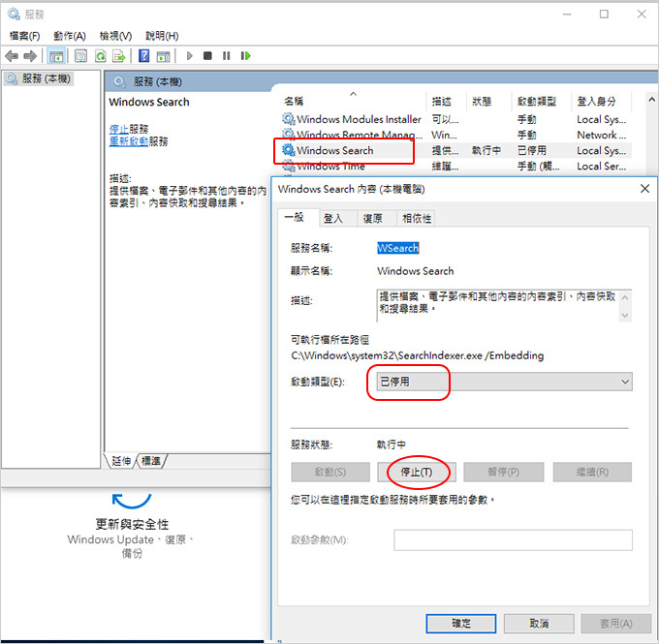This screenshot has width=659, height=644.
Task: Select the Windows Modules Installer service row
Action: click(456, 119)
